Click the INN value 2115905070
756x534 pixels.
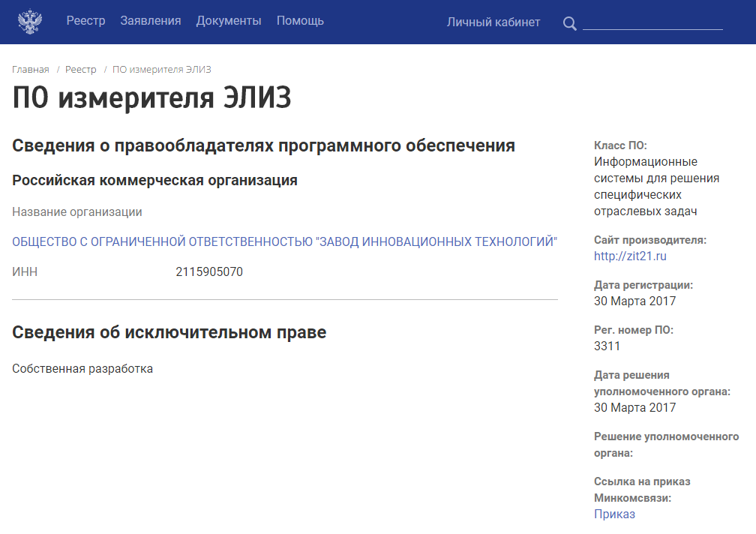[209, 271]
